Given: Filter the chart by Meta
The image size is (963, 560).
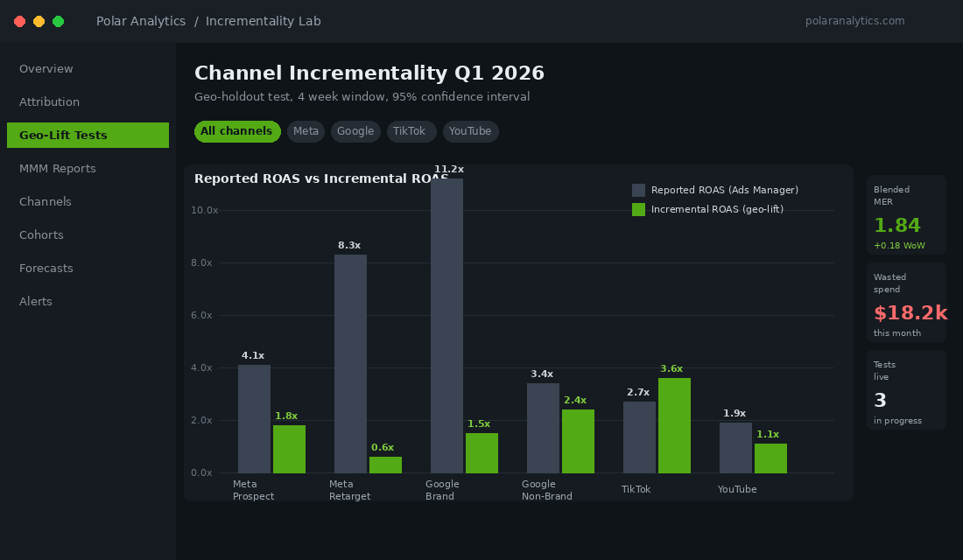Looking at the screenshot, I should tap(306, 131).
